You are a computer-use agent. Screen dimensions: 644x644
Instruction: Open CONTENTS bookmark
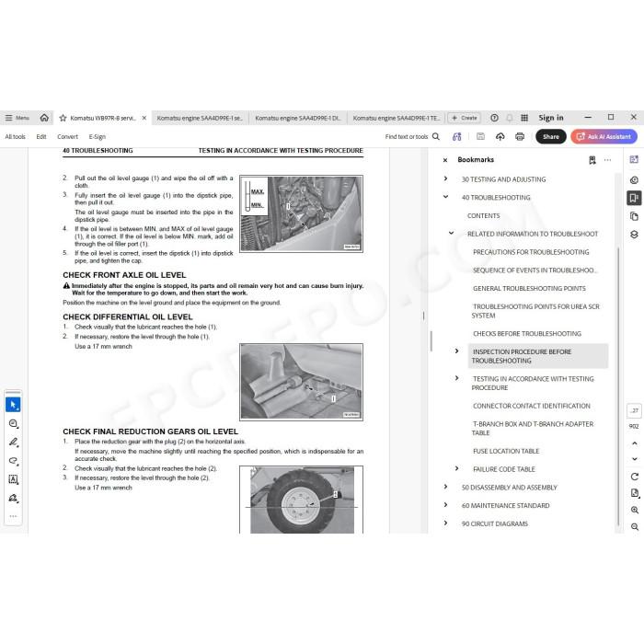point(483,215)
